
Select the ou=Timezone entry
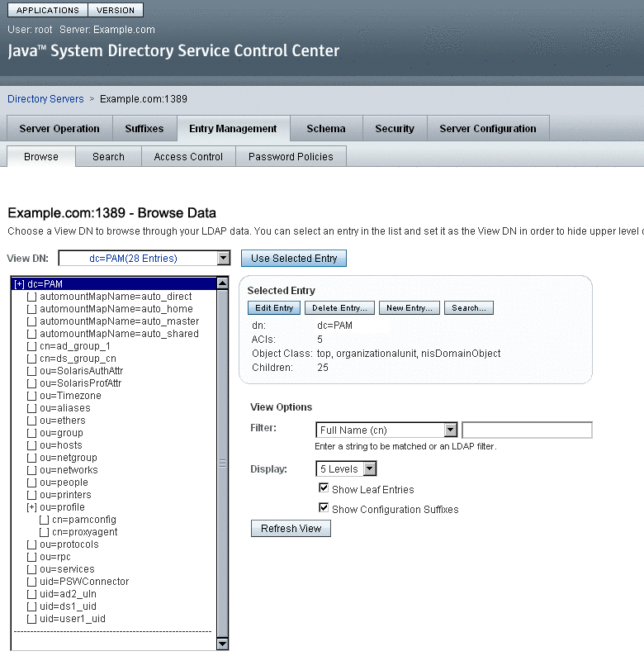[x=70, y=396]
